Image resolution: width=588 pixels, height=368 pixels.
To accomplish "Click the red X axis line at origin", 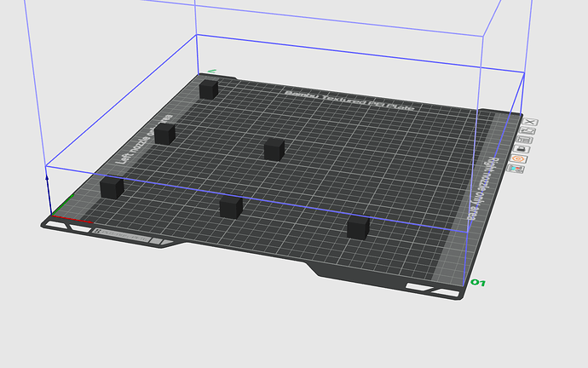I will coord(72,220).
